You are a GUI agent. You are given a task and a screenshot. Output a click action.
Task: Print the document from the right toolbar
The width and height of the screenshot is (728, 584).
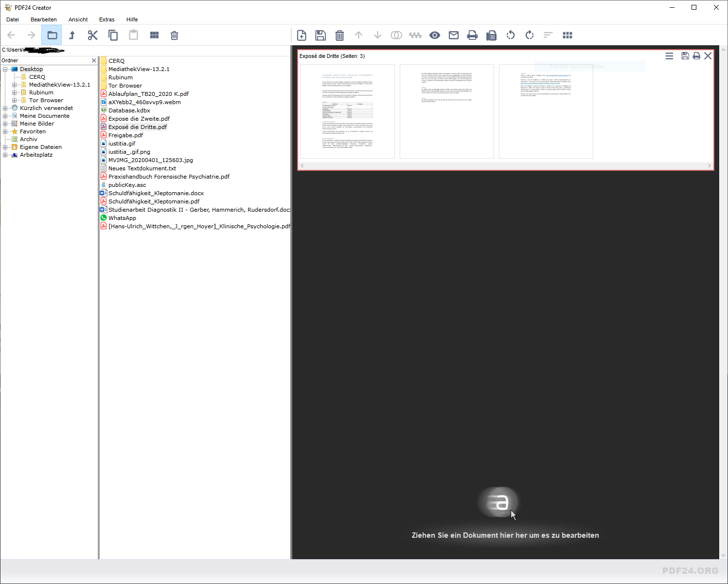[x=472, y=35]
